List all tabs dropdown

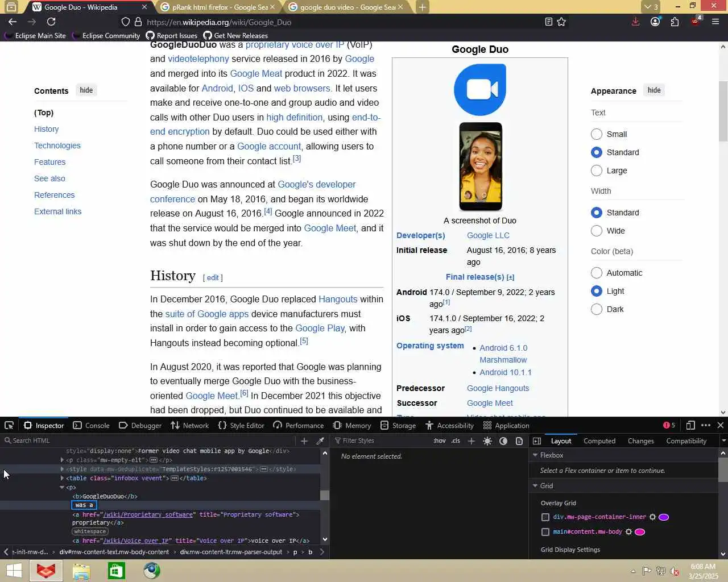point(651,7)
